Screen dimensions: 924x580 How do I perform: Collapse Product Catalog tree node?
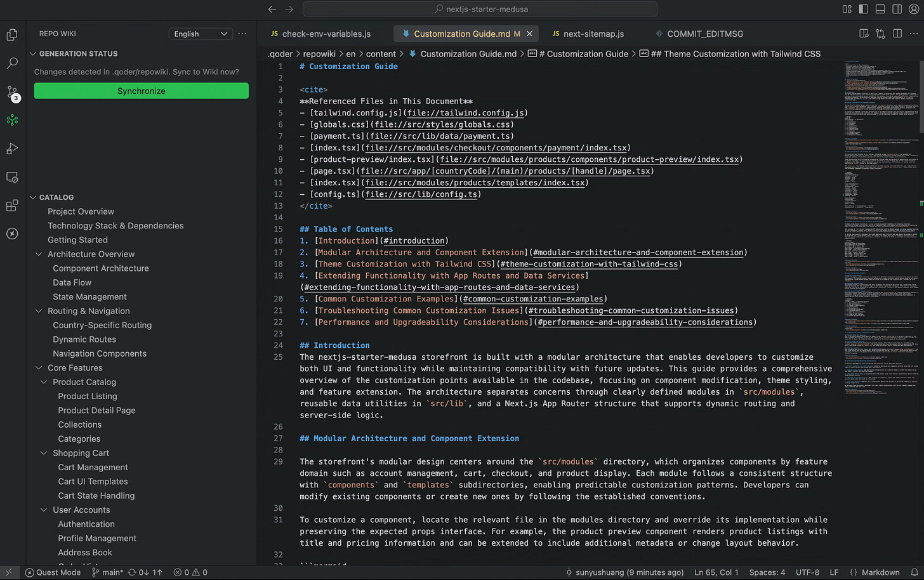44,382
